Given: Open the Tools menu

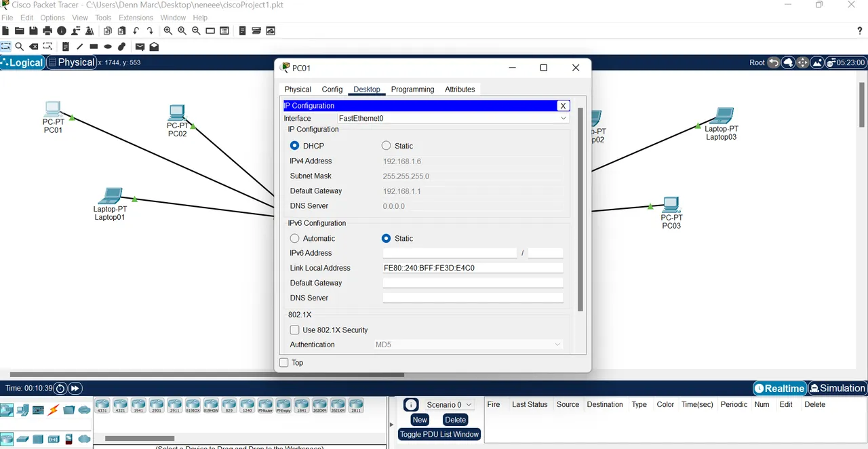Looking at the screenshot, I should click(103, 18).
